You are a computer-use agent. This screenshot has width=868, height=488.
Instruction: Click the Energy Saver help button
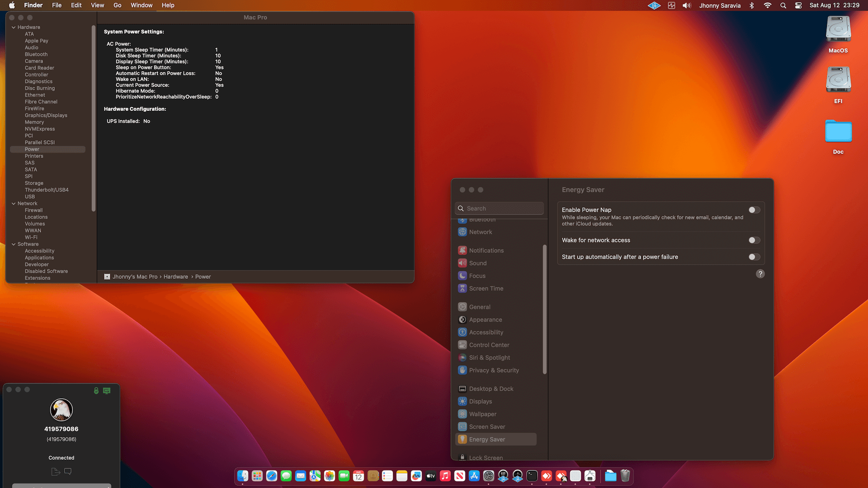tap(760, 274)
